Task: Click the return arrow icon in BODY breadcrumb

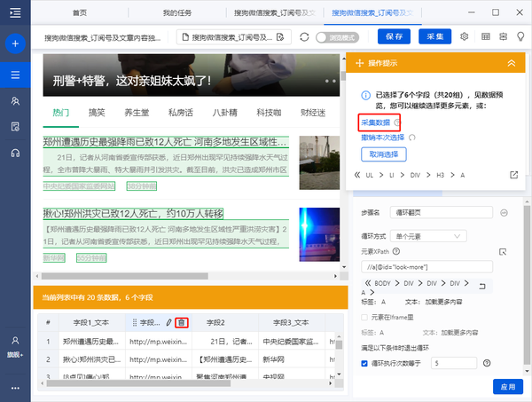Action: (x=481, y=287)
